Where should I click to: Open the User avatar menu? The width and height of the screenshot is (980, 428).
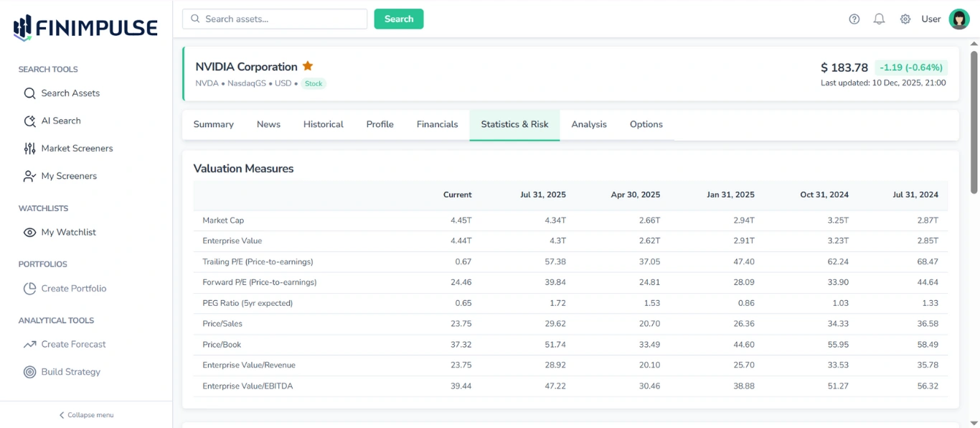click(958, 19)
